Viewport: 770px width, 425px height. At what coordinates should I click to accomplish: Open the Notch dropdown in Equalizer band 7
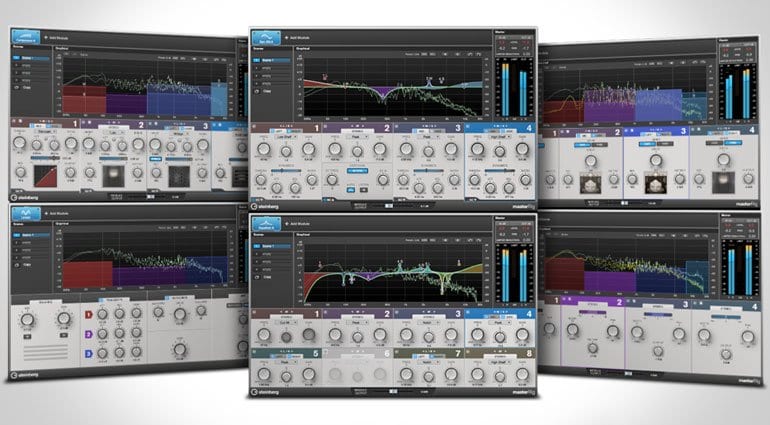(x=429, y=363)
